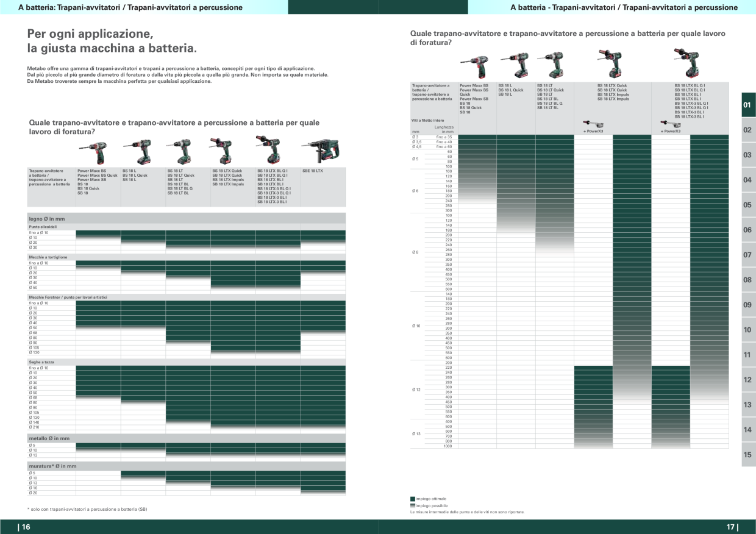Open chapter tab 03
This screenshot has width=756, height=534.
[749, 155]
